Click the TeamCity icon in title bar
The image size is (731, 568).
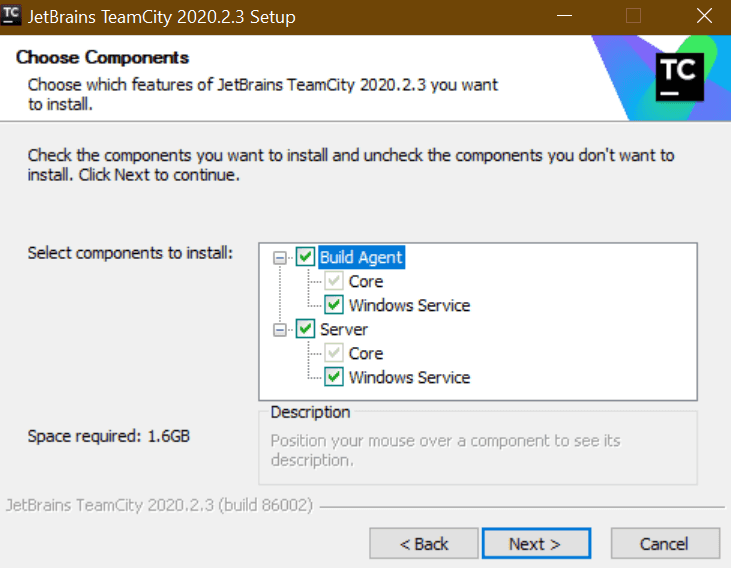[13, 16]
